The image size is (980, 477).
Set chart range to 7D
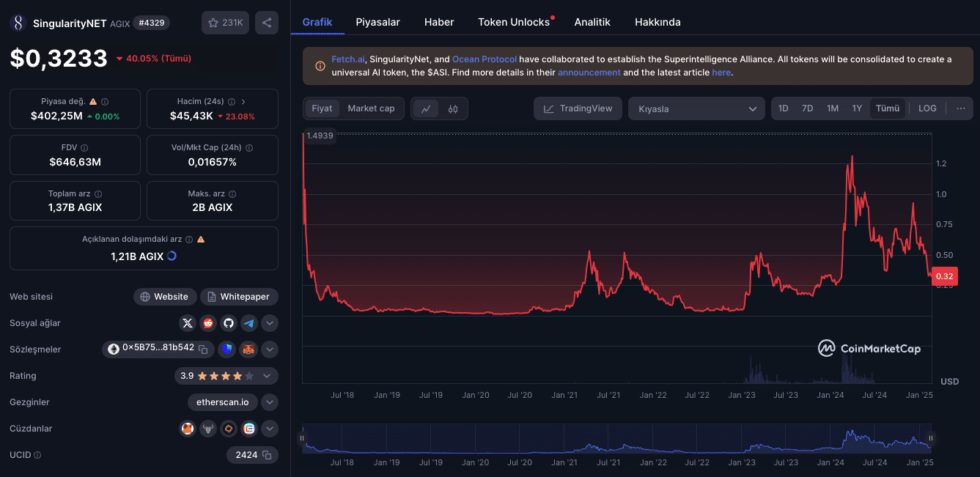[807, 108]
